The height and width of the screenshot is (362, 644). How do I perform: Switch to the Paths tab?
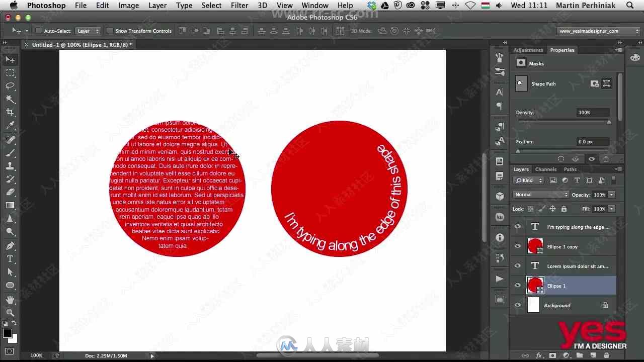click(x=570, y=169)
